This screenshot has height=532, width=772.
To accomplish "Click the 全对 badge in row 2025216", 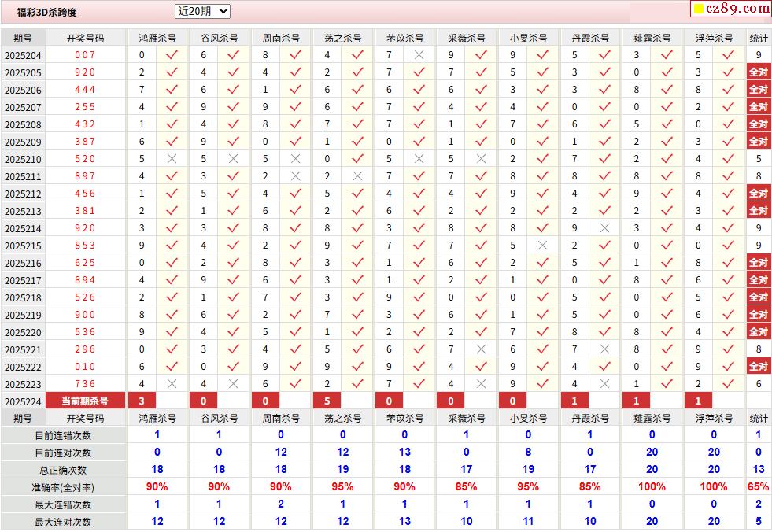I will pos(759,263).
